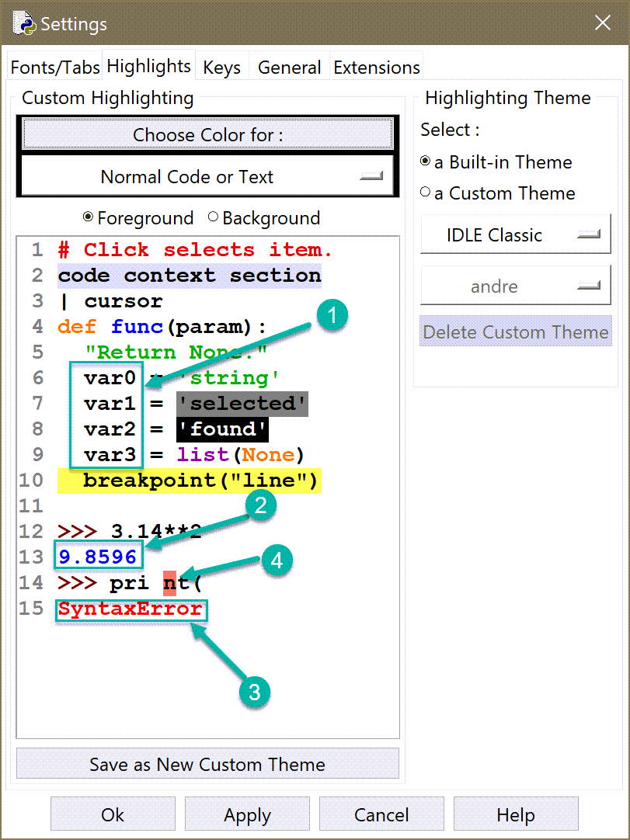Click the red error highlight in 'pri nt('
This screenshot has height=840, width=630.
point(170,583)
